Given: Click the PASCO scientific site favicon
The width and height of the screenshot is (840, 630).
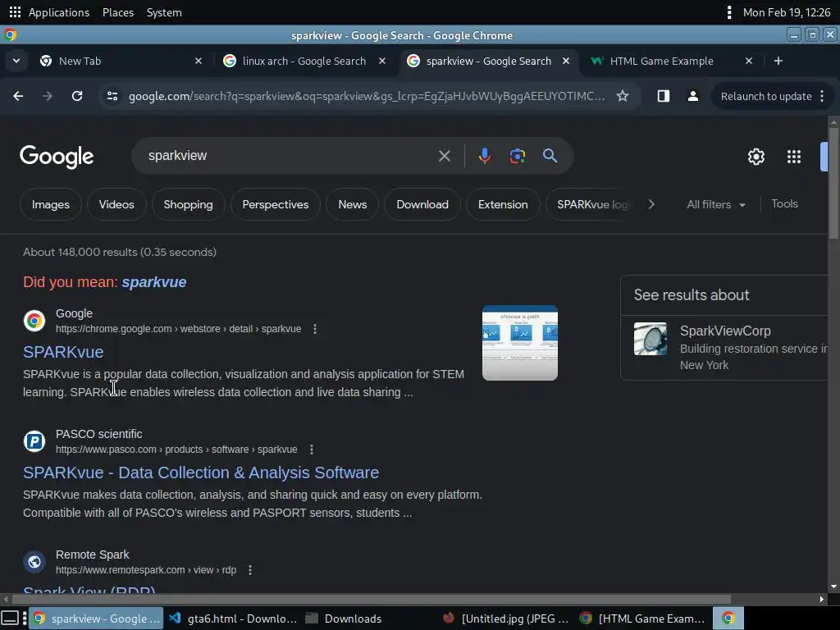Looking at the screenshot, I should point(34,441).
